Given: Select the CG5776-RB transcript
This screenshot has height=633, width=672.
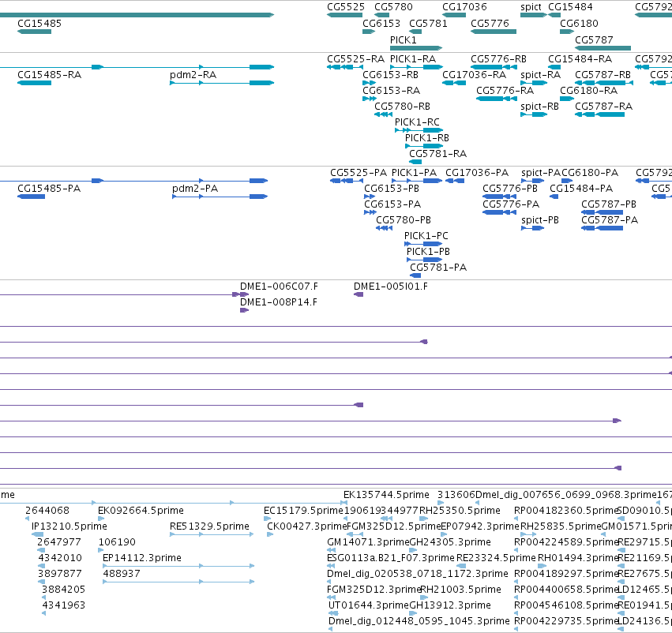Looking at the screenshot, I should pyautogui.click(x=494, y=67).
